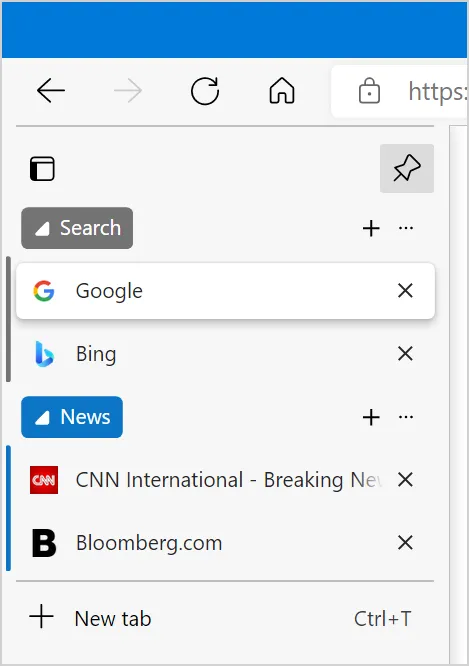Unpin the vertical tabs pane

pyautogui.click(x=407, y=168)
